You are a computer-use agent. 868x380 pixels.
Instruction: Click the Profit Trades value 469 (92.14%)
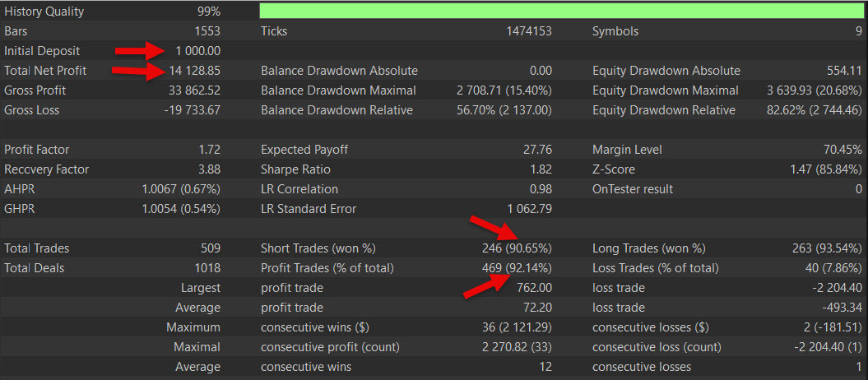click(517, 269)
